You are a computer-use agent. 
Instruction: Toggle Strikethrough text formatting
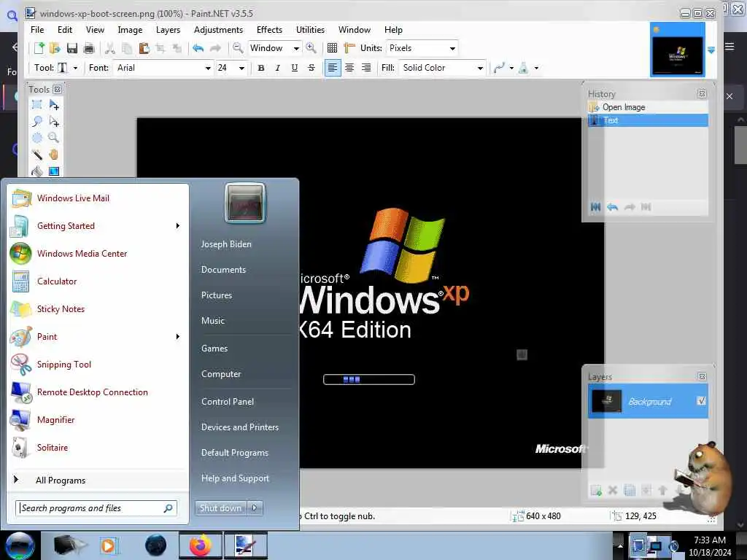click(311, 68)
